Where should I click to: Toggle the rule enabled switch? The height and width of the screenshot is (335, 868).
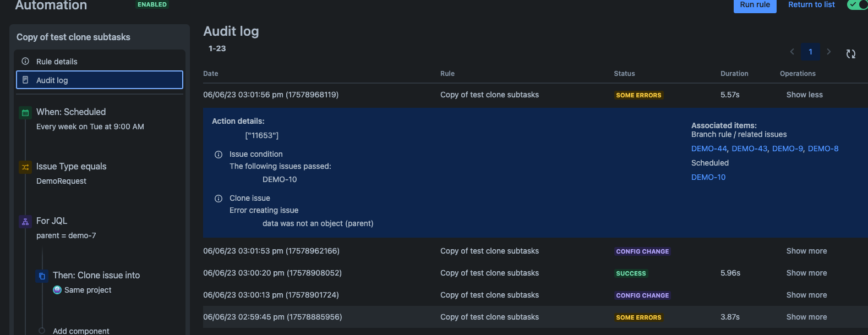click(x=858, y=4)
